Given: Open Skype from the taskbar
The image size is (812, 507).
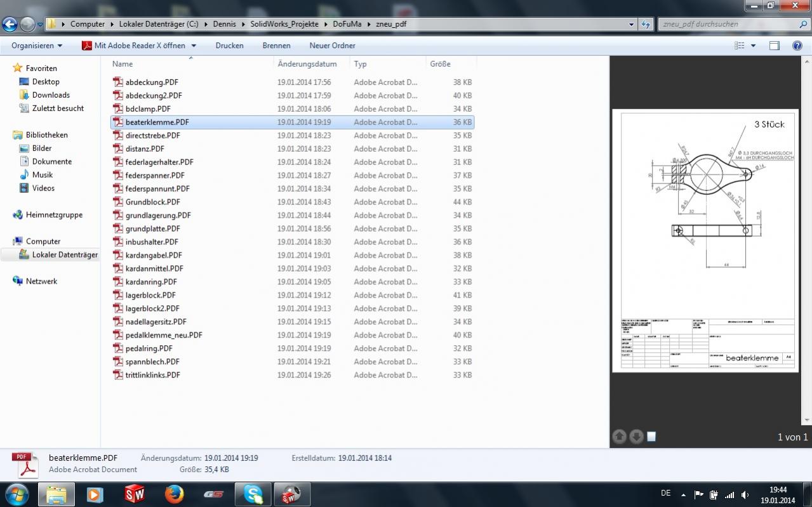Looking at the screenshot, I should coord(252,494).
